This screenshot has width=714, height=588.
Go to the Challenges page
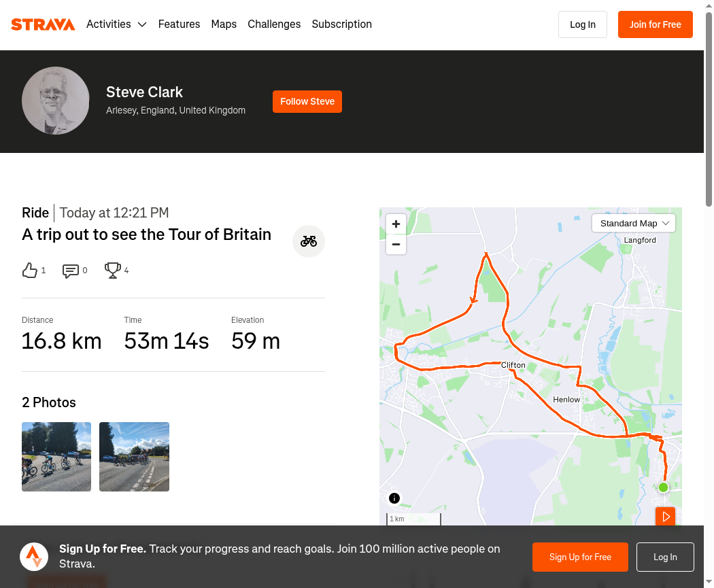(x=274, y=24)
